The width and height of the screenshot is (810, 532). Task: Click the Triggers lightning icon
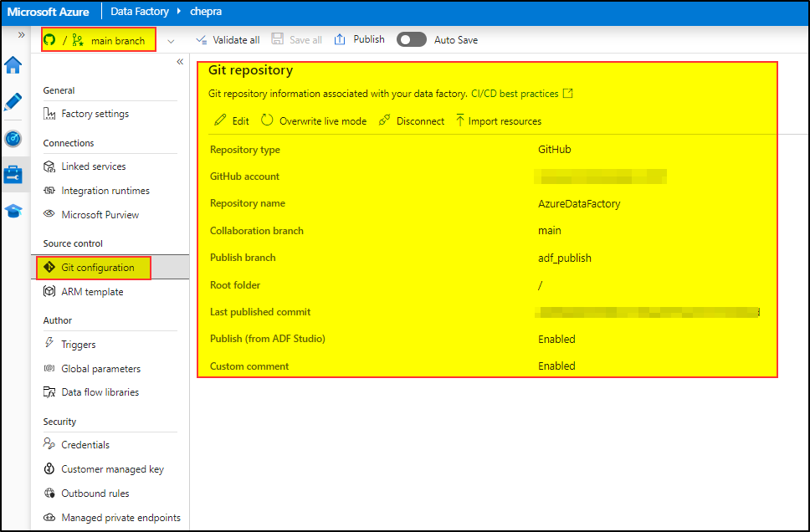click(x=49, y=342)
